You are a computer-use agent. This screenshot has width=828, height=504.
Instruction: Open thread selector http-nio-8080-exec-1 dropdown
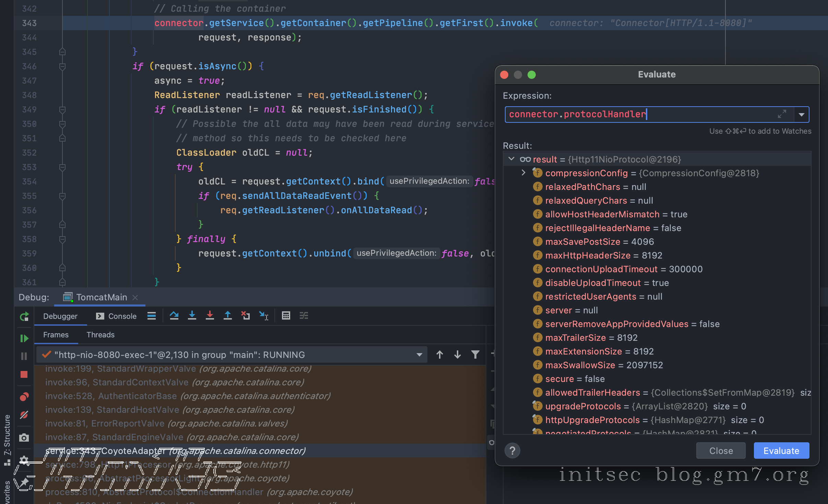419,355
